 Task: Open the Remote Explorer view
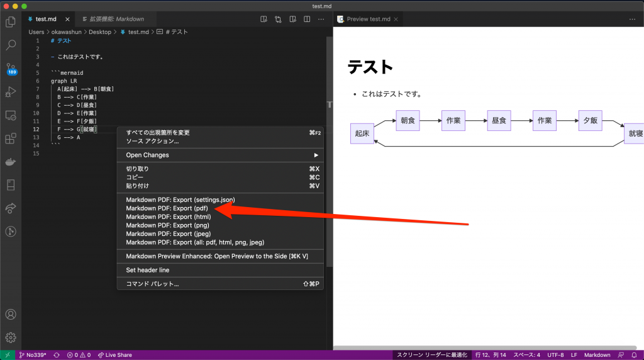[x=11, y=115]
